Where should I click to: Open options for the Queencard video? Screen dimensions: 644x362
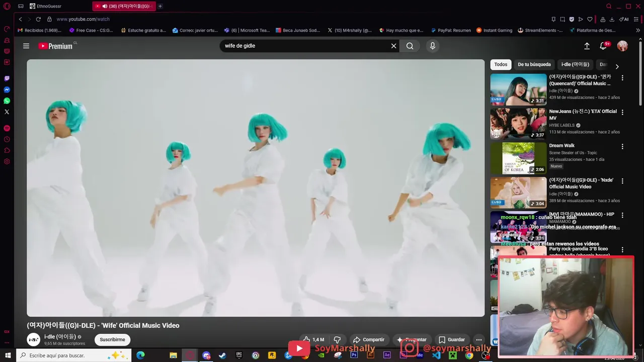click(x=622, y=78)
